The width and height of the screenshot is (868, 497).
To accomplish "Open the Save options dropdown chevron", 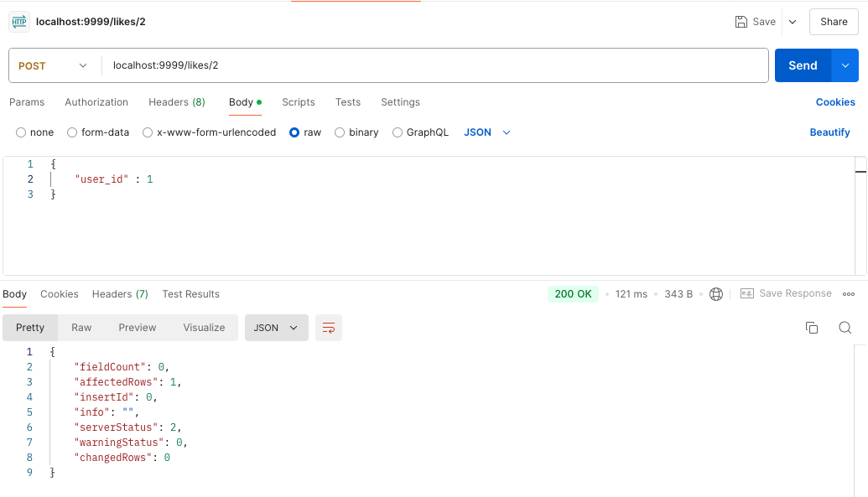I will coord(793,22).
